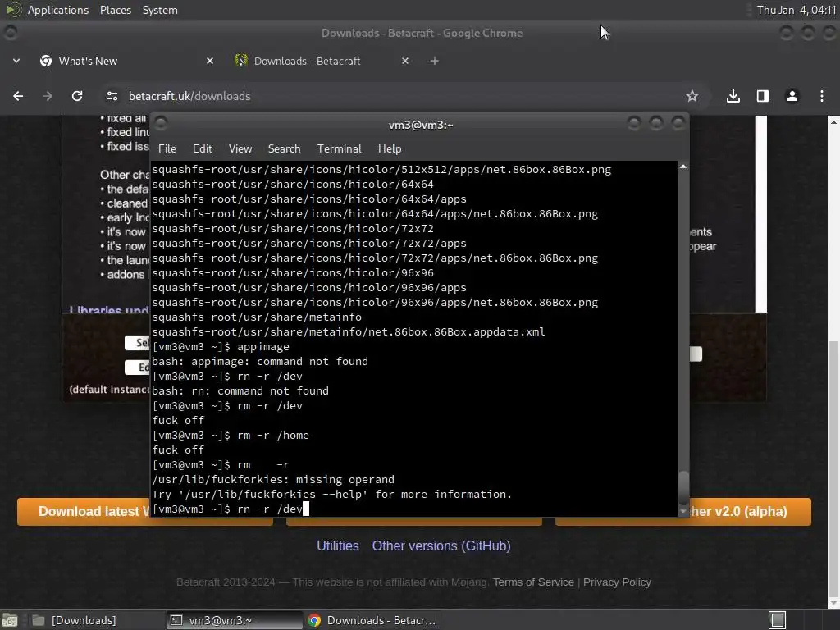The width and height of the screenshot is (840, 630).
Task: Click show desktop icon in bottom panel
Action: tap(10, 620)
